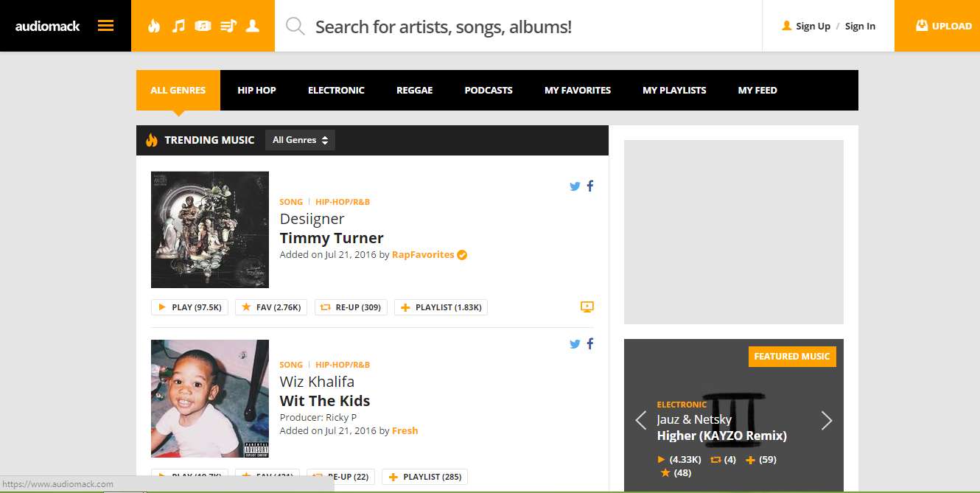Image resolution: width=980 pixels, height=493 pixels.
Task: Click the artists person icon in toolbar
Action: (253, 26)
